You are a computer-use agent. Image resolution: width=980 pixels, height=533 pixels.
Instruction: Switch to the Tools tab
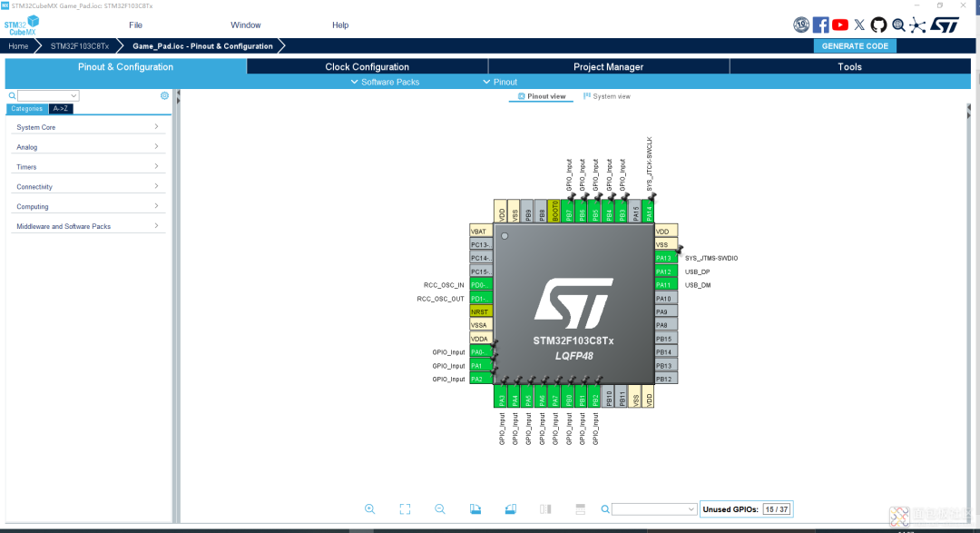tap(849, 67)
